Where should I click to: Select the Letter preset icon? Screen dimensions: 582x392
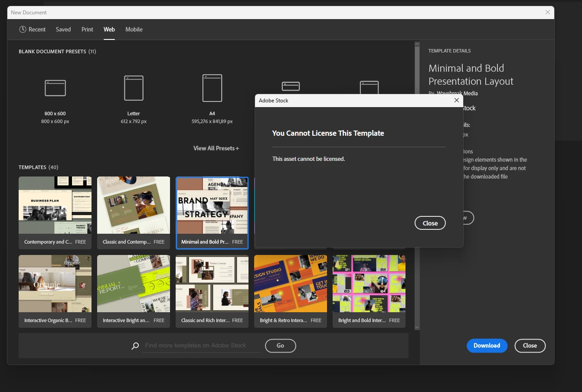tap(134, 88)
